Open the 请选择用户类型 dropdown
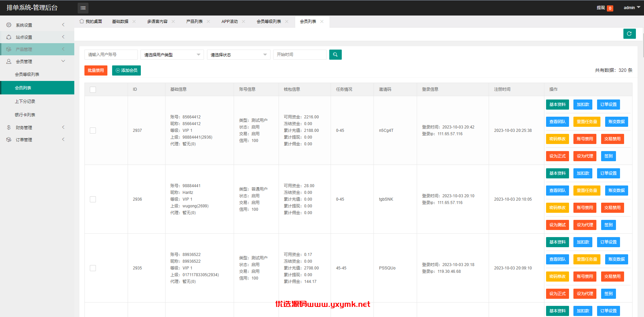 (172, 55)
